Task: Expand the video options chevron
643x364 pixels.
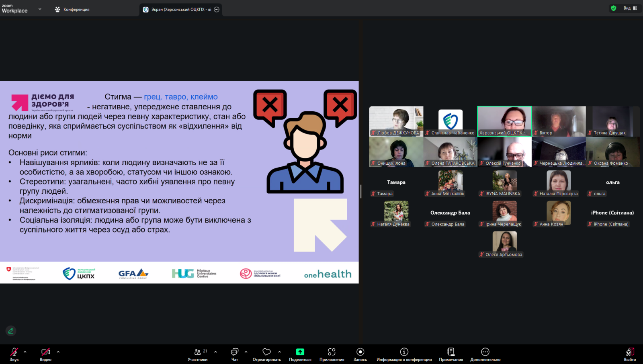Action: click(58, 352)
